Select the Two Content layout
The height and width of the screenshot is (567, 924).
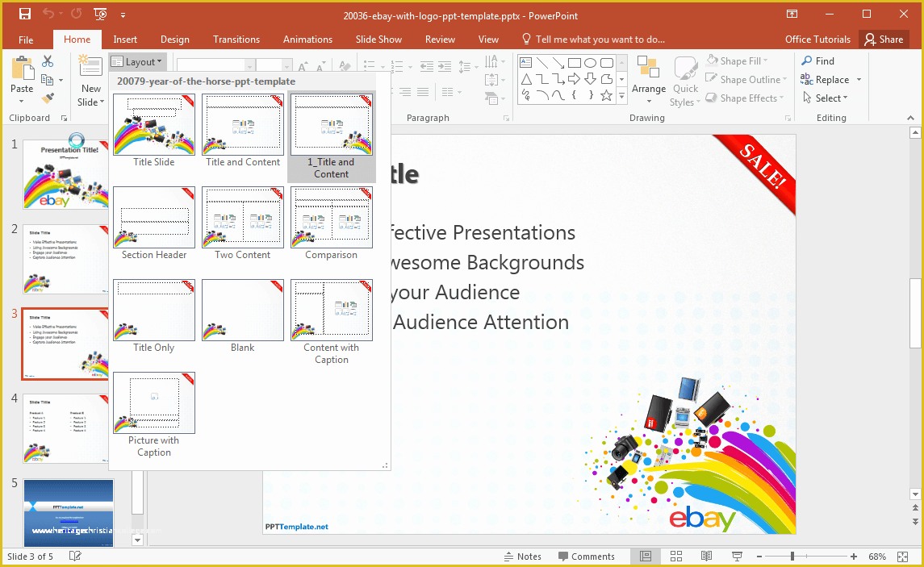coord(243,223)
